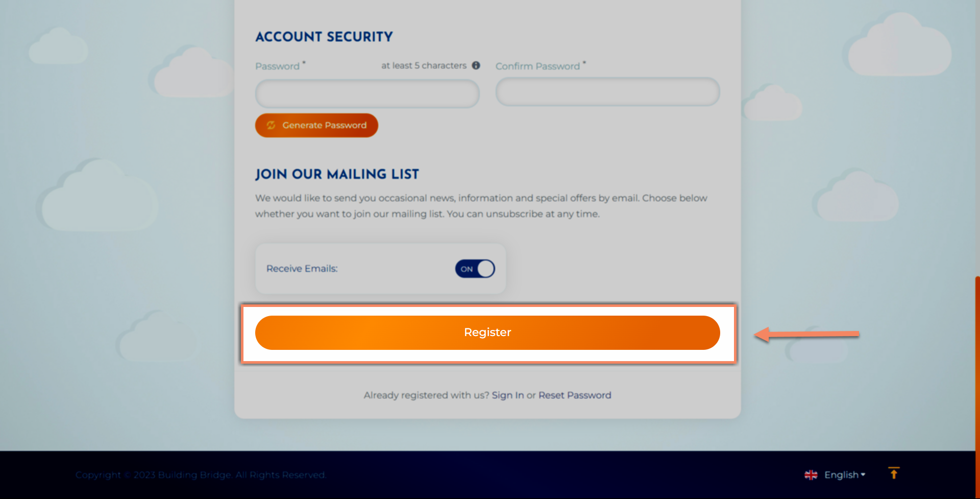This screenshot has width=980, height=499.
Task: Turn off the Receive Emails switch
Action: click(x=475, y=269)
